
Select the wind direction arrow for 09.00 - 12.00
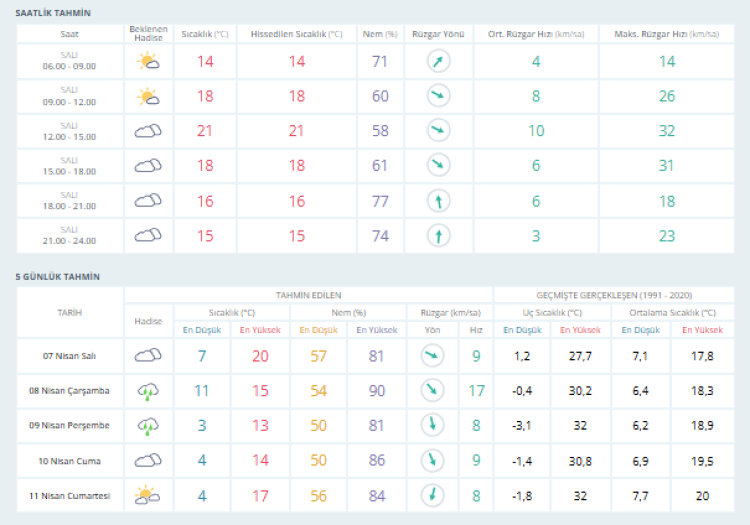point(438,96)
